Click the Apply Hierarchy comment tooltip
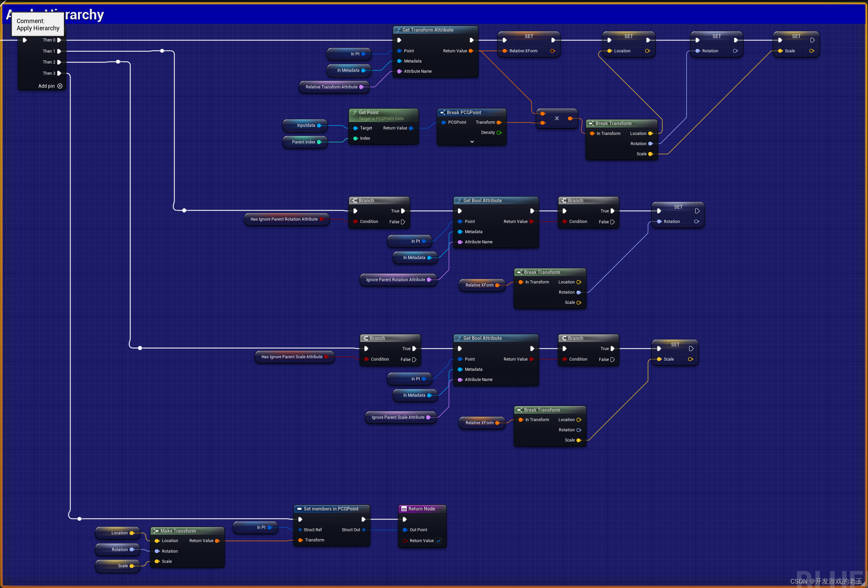Image resolution: width=868 pixels, height=588 pixels. click(38, 24)
